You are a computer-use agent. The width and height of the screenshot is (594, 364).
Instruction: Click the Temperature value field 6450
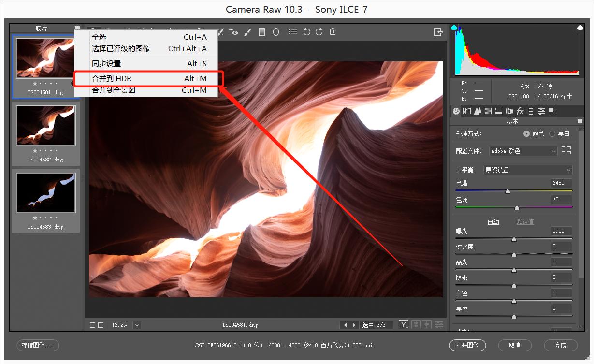pos(562,183)
